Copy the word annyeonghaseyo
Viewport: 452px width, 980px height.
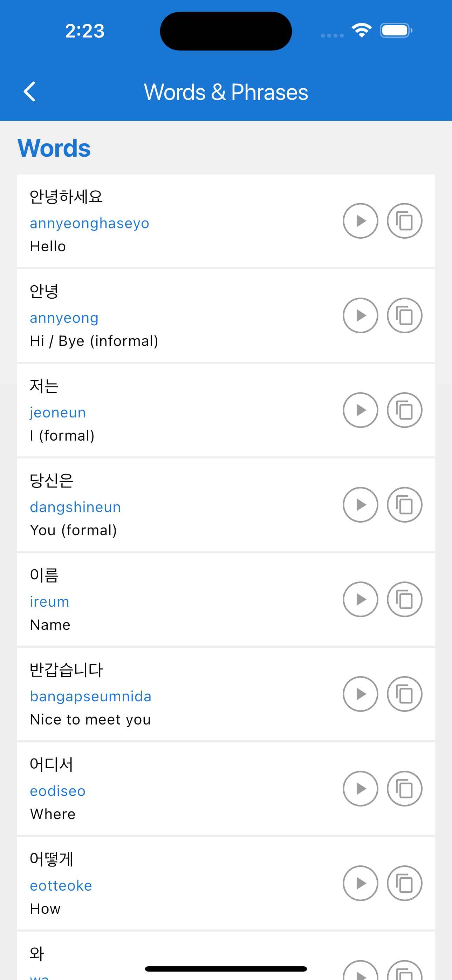tap(404, 221)
